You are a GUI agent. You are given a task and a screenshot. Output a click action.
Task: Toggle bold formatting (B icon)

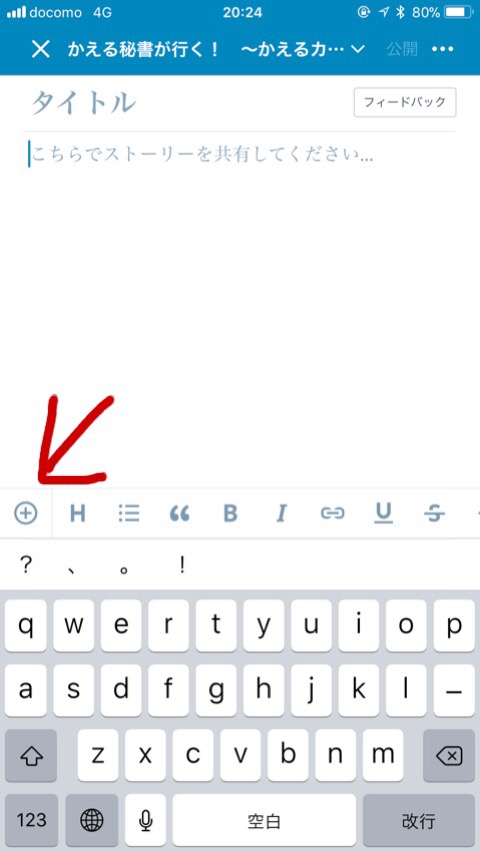[x=230, y=513]
